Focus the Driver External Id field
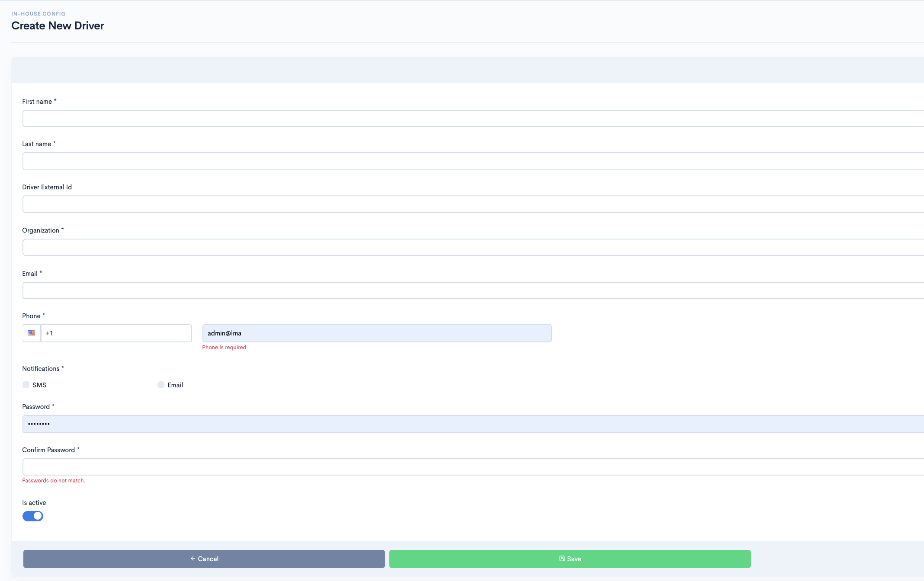This screenshot has width=924, height=581. (x=473, y=204)
